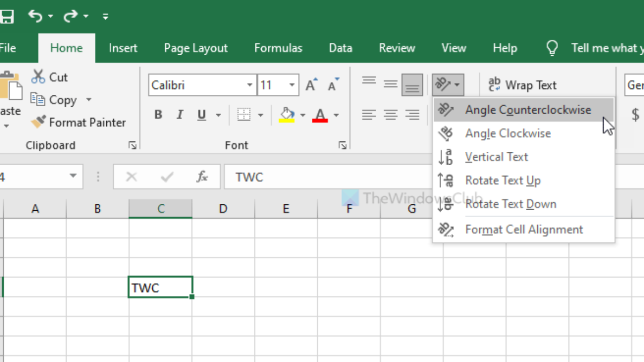Select the Angle Counterclockwise option
The width and height of the screenshot is (644, 362).
click(528, 109)
